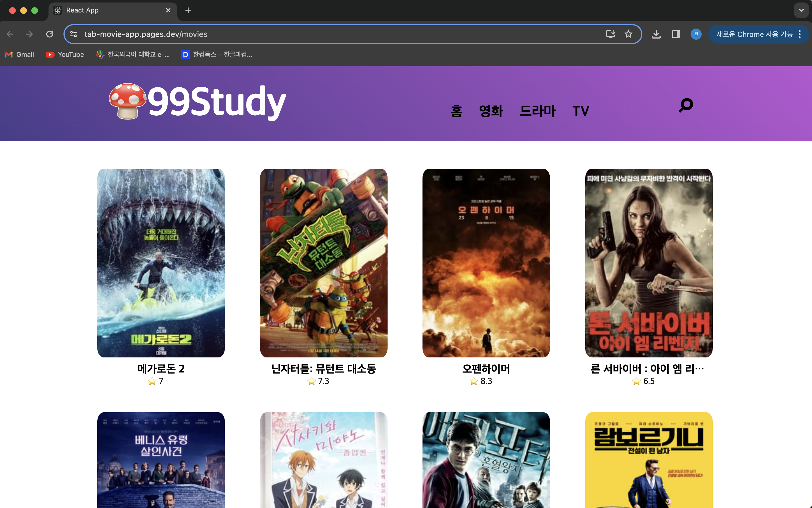The image size is (812, 508).
Task: Click the install app icon in address bar
Action: [610, 34]
